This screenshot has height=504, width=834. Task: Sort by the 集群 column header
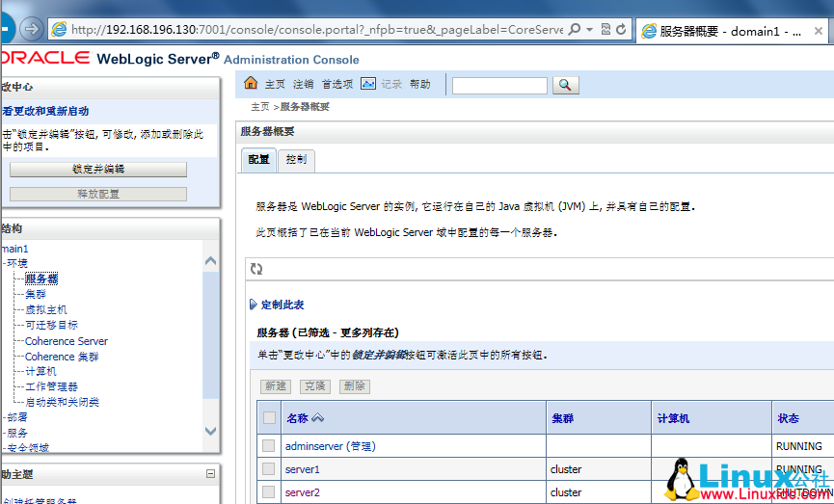point(563,418)
